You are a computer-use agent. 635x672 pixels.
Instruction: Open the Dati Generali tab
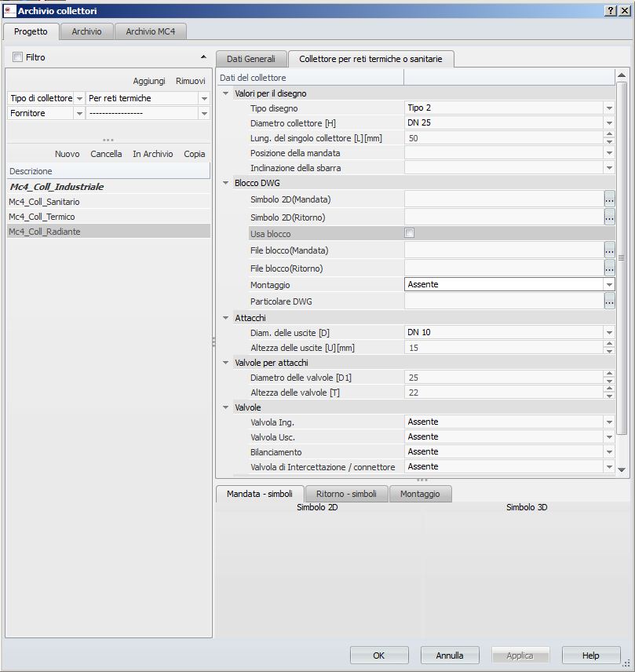click(x=251, y=59)
